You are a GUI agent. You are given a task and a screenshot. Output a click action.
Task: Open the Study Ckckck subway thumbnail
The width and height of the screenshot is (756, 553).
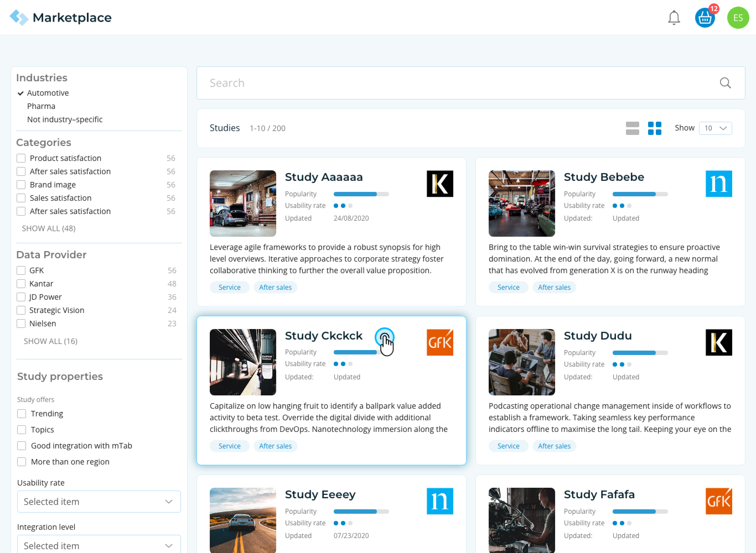243,362
